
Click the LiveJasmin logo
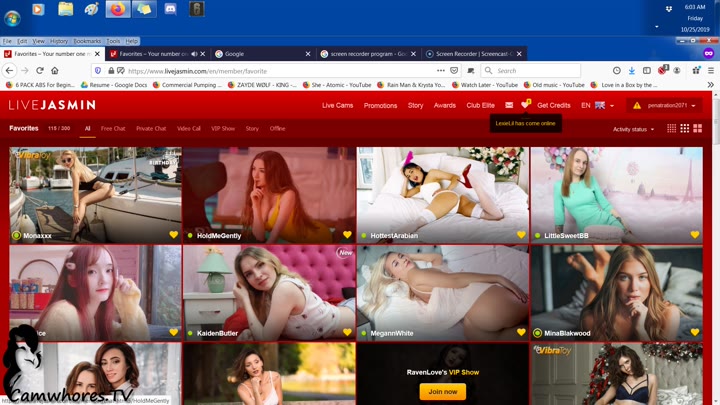click(x=52, y=105)
